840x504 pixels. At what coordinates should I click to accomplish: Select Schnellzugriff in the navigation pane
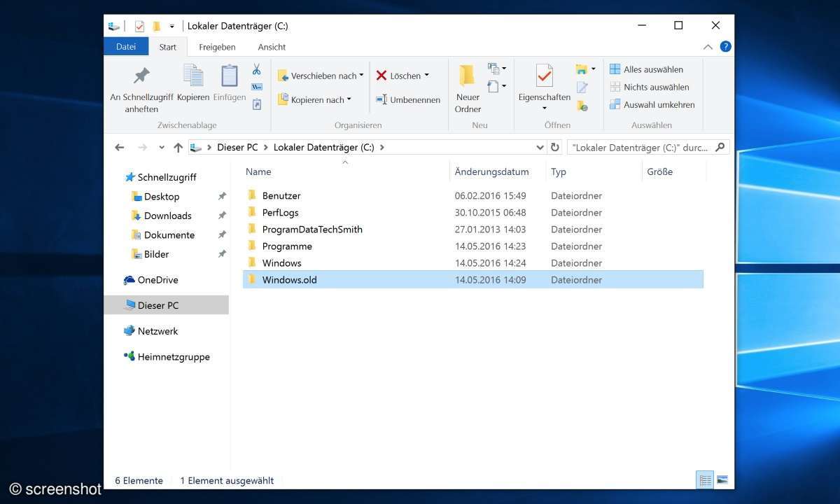[x=160, y=177]
